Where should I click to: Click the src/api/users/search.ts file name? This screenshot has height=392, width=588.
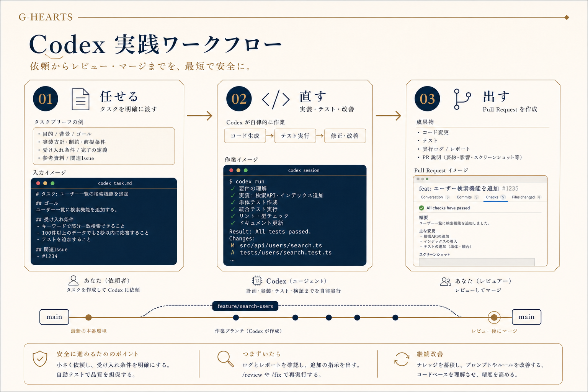pyautogui.click(x=281, y=245)
